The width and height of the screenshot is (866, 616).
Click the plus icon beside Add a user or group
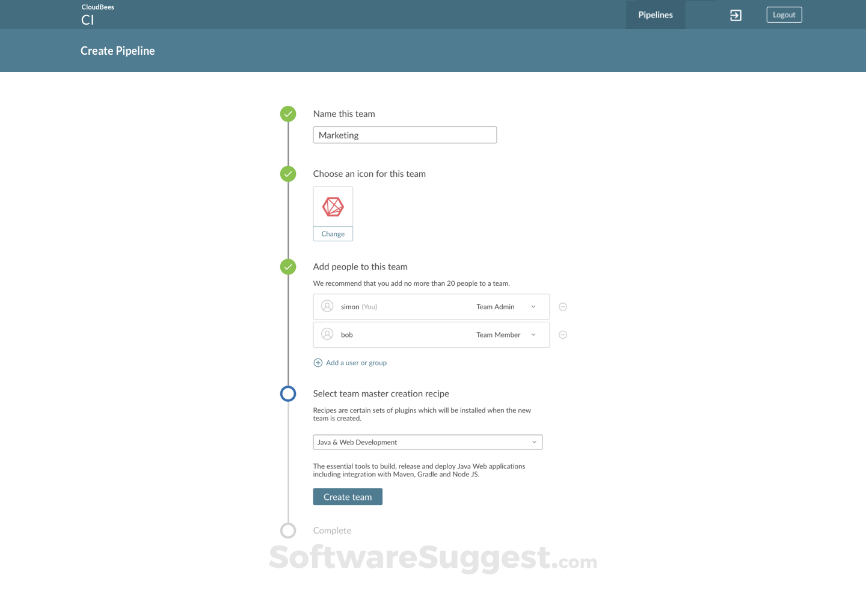pos(318,362)
